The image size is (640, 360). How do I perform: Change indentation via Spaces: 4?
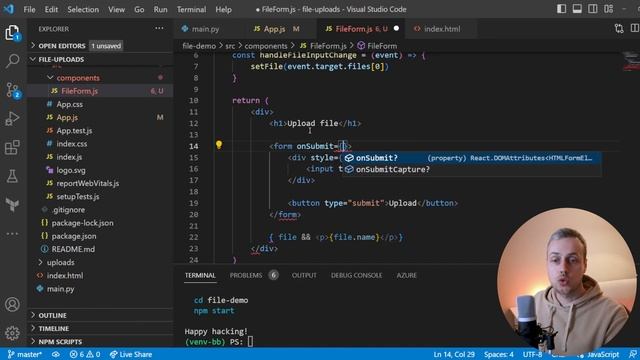pos(499,354)
